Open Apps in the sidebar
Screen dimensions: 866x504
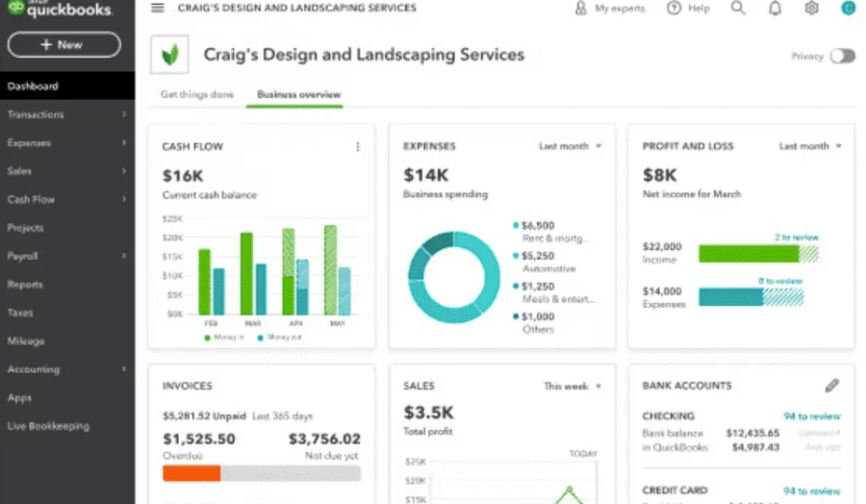67,397
